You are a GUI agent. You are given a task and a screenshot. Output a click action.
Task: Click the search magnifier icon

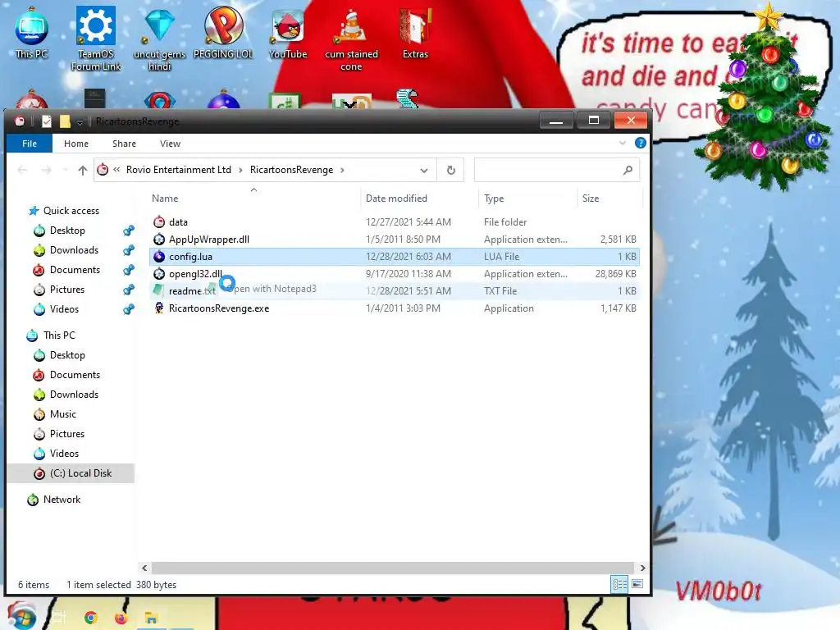pos(628,170)
